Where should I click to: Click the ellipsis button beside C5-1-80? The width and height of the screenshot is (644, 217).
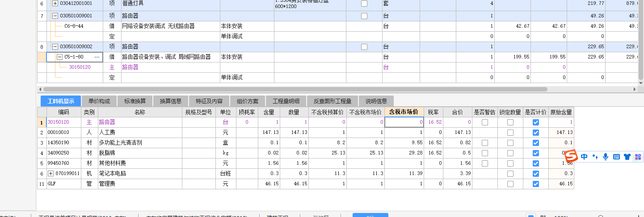(x=97, y=57)
